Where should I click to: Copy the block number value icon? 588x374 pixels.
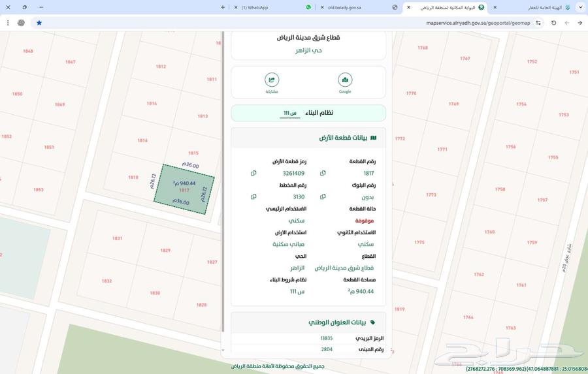pyautogui.click(x=323, y=196)
